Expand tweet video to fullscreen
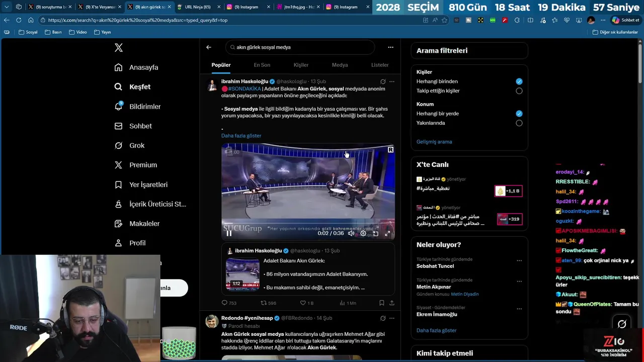 click(387, 233)
